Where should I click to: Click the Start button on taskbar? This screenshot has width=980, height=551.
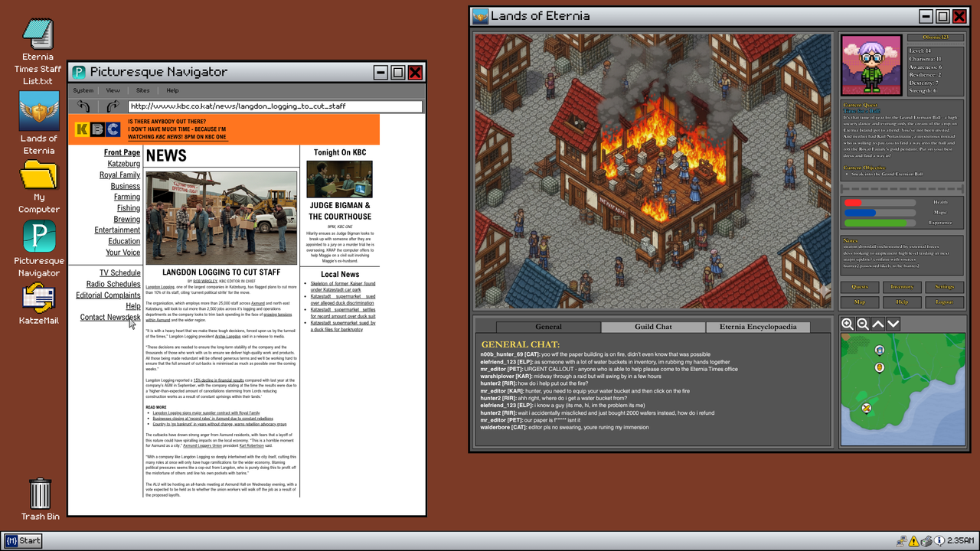pos(22,541)
